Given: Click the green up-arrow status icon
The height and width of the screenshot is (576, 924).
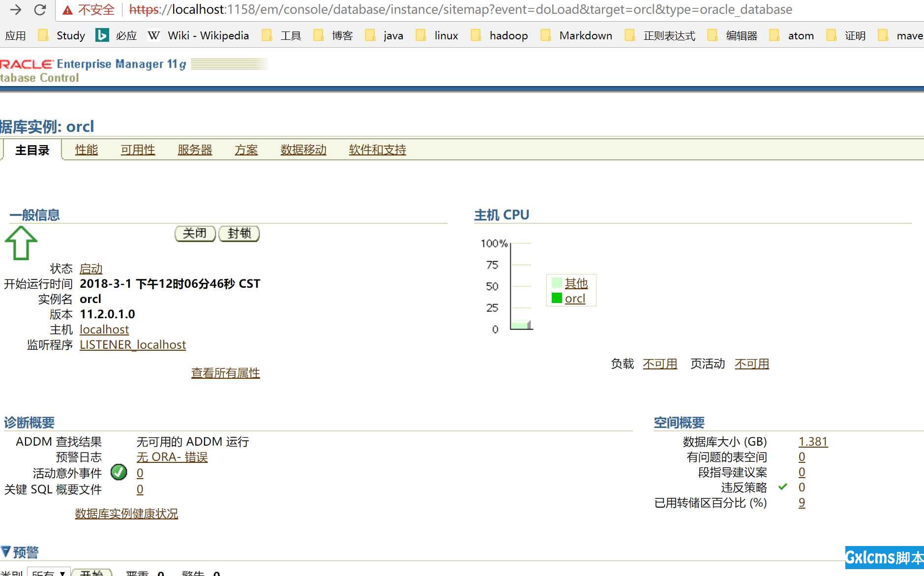Looking at the screenshot, I should [x=21, y=243].
